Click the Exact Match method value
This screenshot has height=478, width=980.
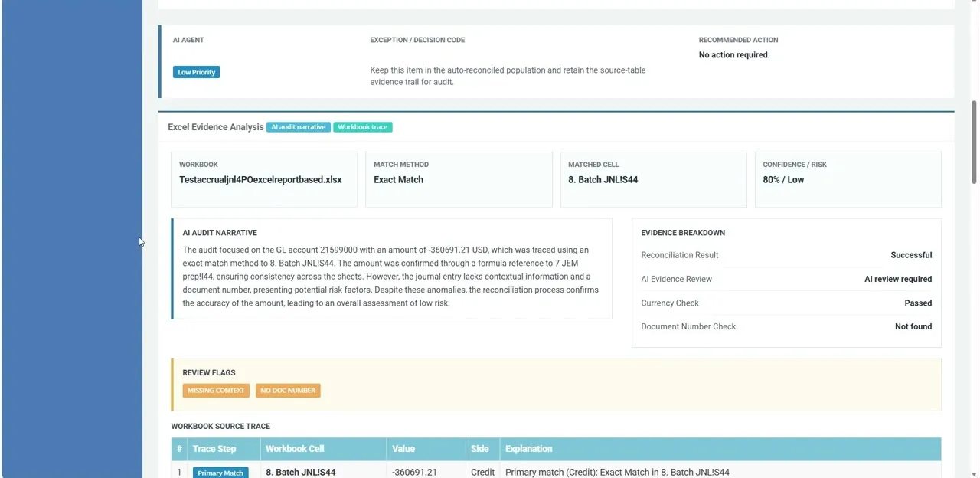tap(398, 180)
